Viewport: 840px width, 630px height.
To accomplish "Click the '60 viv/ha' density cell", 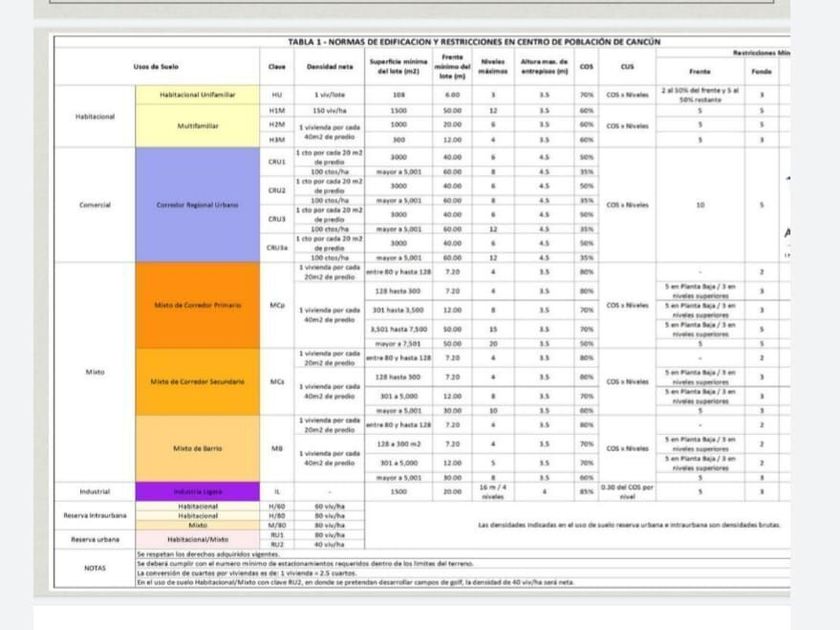I will click(329, 506).
